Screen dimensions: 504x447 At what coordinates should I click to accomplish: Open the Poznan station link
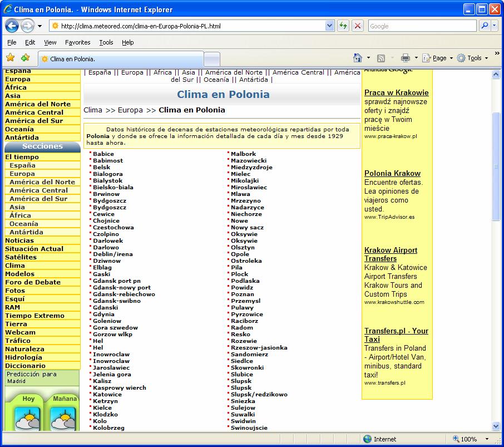pyautogui.click(x=243, y=294)
